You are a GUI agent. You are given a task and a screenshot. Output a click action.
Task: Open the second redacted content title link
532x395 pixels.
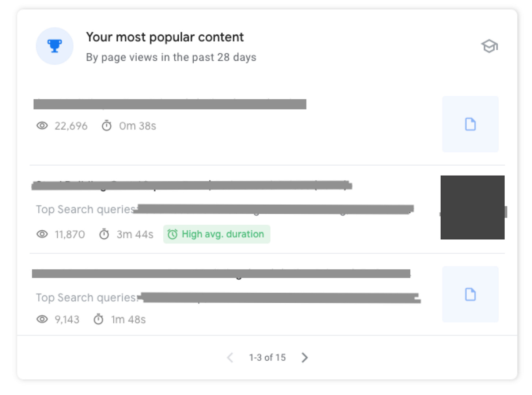tap(192, 185)
